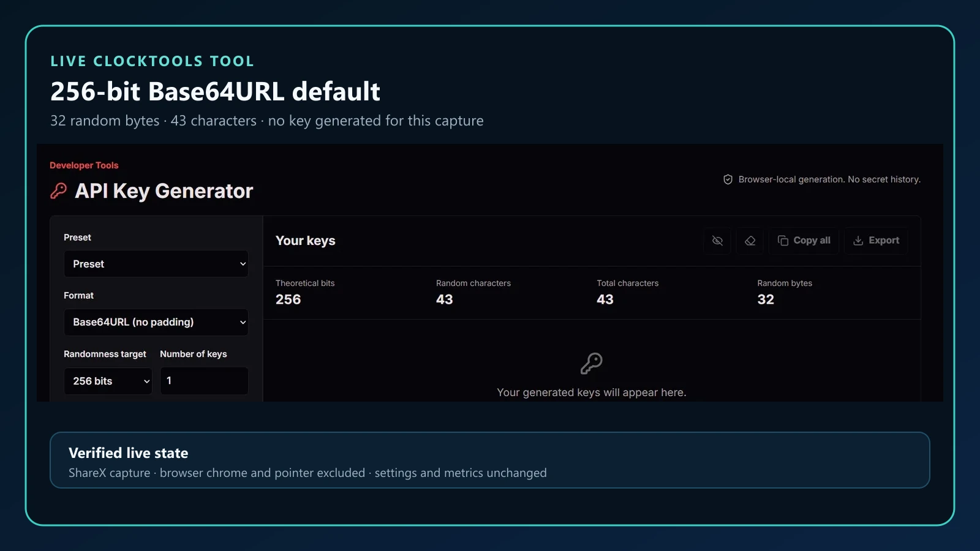The image size is (980, 551).
Task: Click the 'Format' label
Action: pos(78,295)
